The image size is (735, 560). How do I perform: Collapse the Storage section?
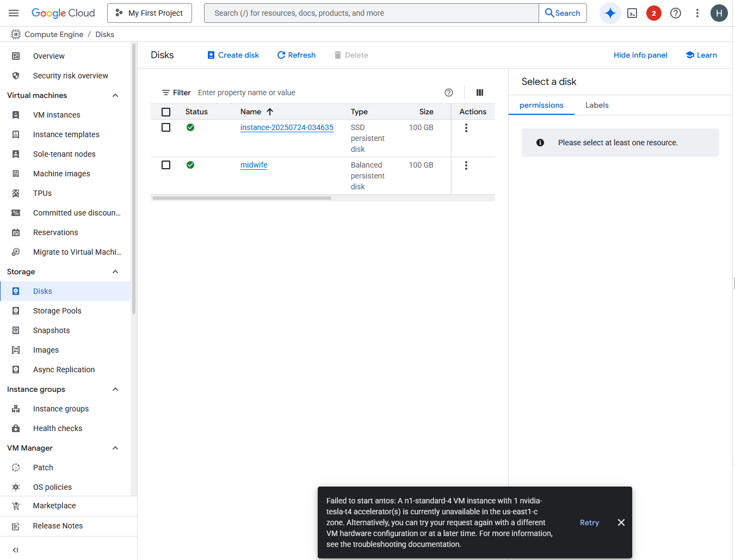pos(115,272)
